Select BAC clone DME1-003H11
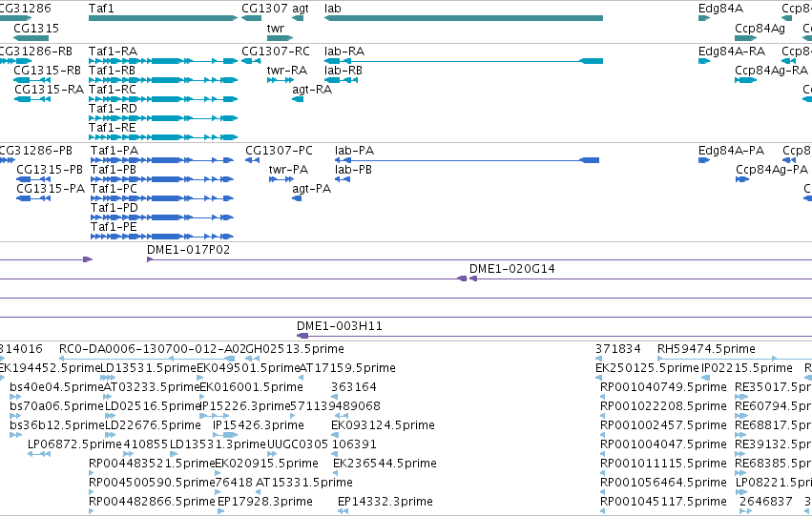 (x=340, y=326)
